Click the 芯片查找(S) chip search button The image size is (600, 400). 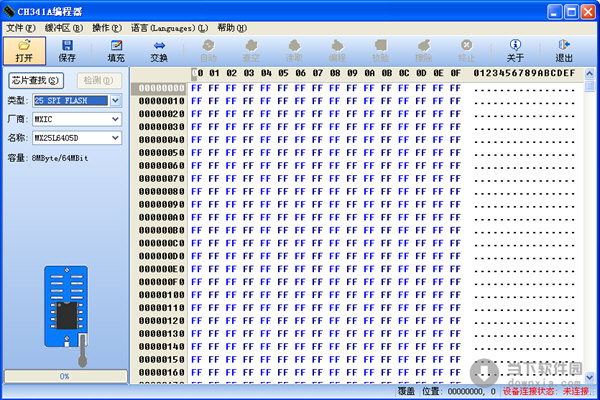point(36,80)
